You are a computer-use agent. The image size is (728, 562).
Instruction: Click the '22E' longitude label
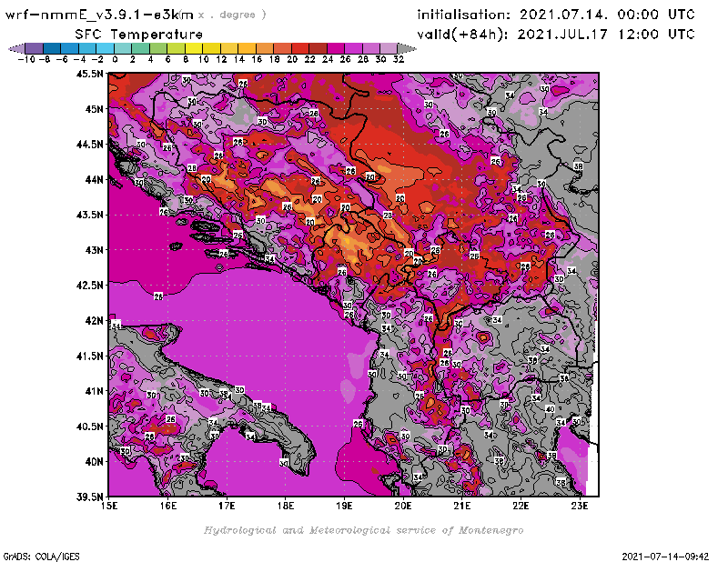tap(521, 506)
